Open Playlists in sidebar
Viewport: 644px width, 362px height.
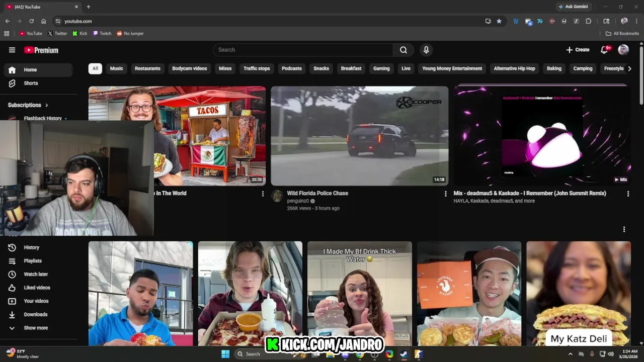tap(38, 261)
